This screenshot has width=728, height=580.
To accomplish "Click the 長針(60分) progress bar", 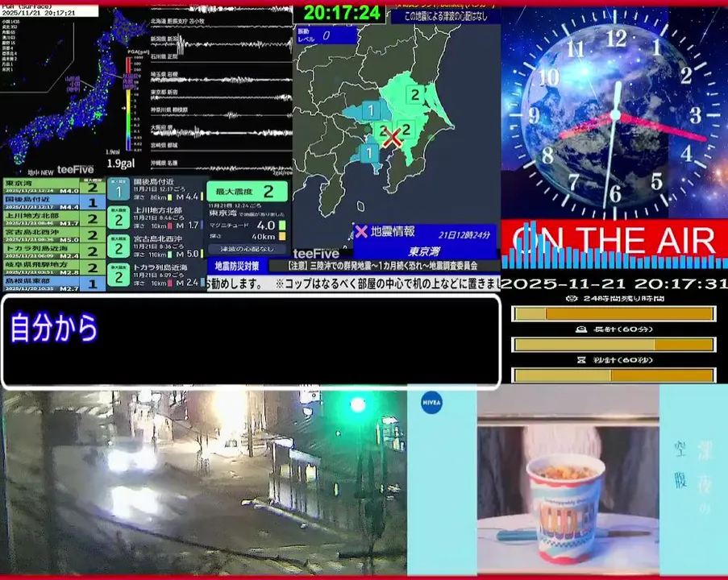I will click(x=614, y=345).
